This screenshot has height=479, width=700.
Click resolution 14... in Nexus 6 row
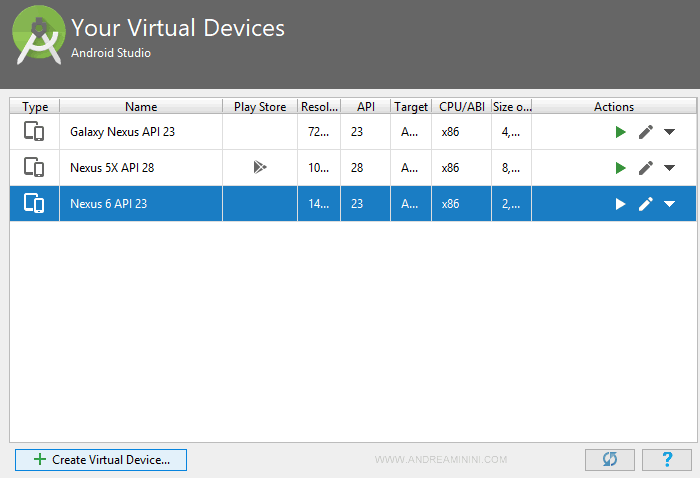(318, 204)
